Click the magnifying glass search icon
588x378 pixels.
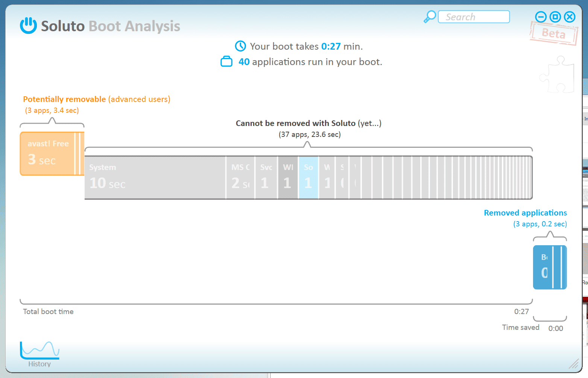[430, 17]
